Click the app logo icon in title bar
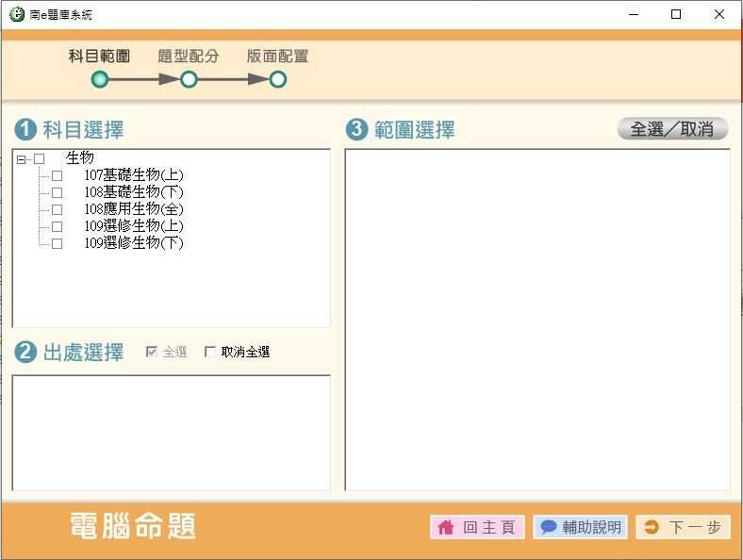This screenshot has width=743, height=560. point(17,14)
